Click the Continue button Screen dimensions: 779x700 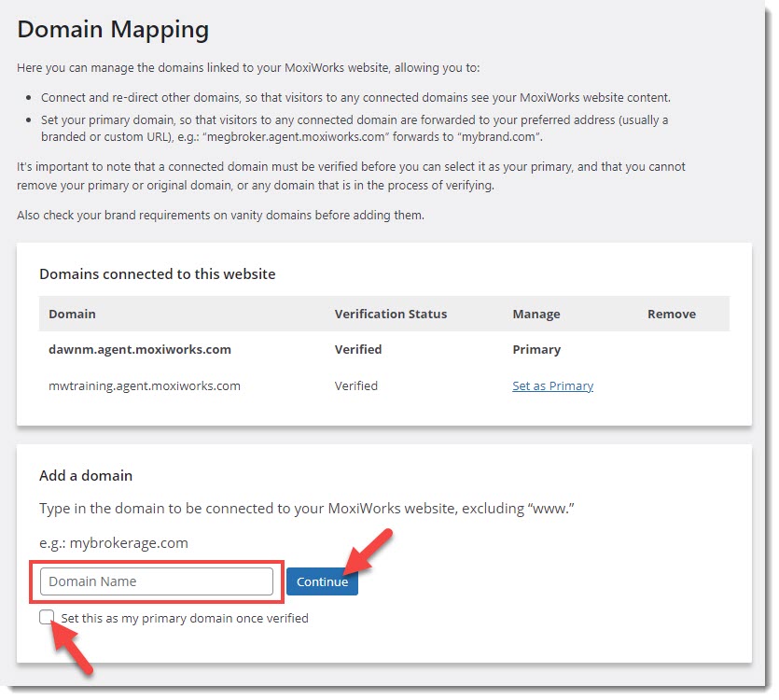[322, 581]
